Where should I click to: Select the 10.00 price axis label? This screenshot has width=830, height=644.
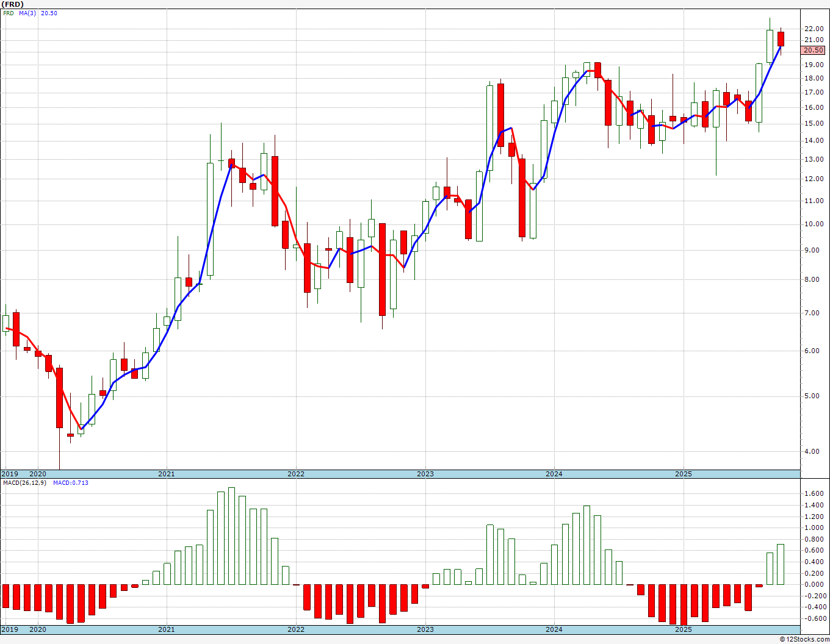[x=814, y=224]
